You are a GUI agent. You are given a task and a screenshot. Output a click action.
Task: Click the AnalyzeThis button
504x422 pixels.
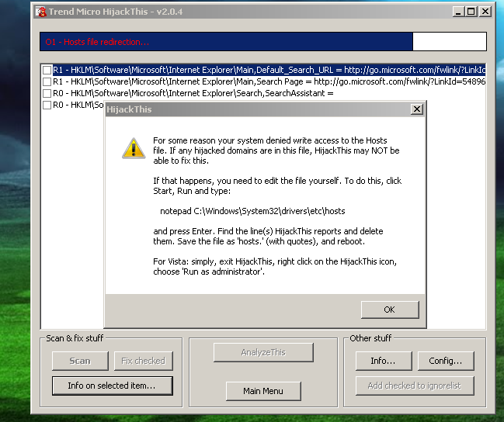click(263, 352)
